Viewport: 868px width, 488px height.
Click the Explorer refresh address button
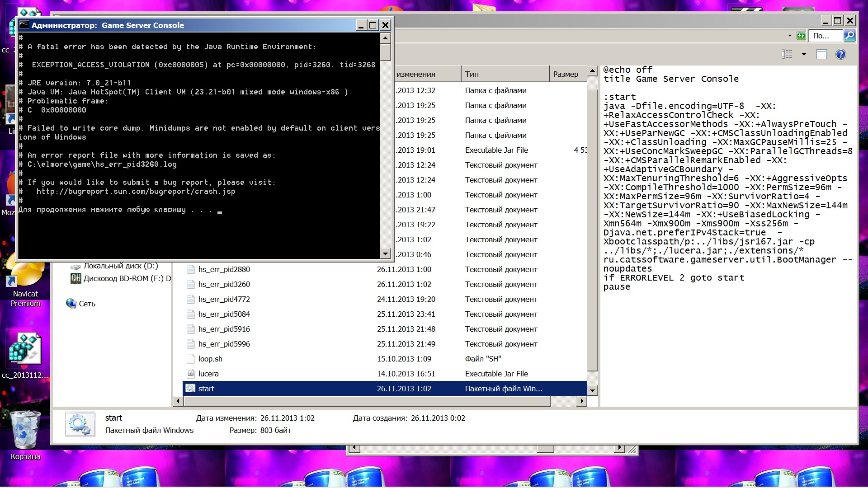[801, 36]
